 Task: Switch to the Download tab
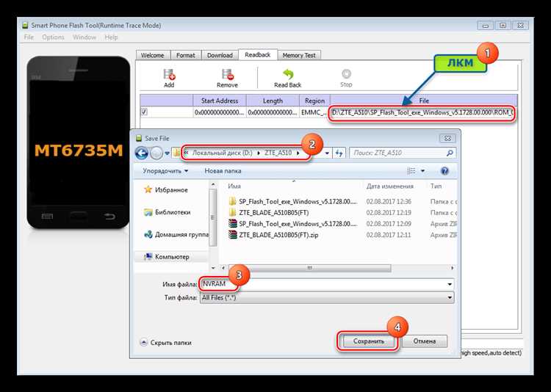220,55
